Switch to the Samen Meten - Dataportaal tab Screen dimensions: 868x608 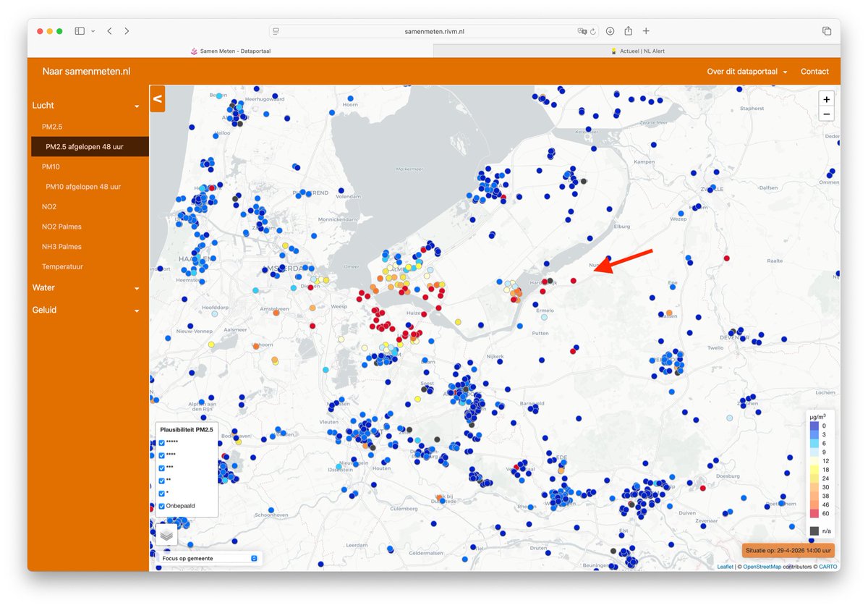click(x=230, y=51)
